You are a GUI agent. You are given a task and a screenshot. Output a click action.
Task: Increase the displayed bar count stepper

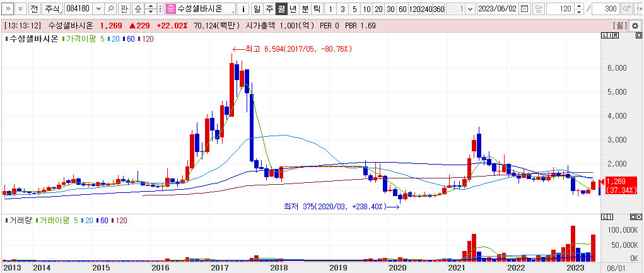(578, 6)
